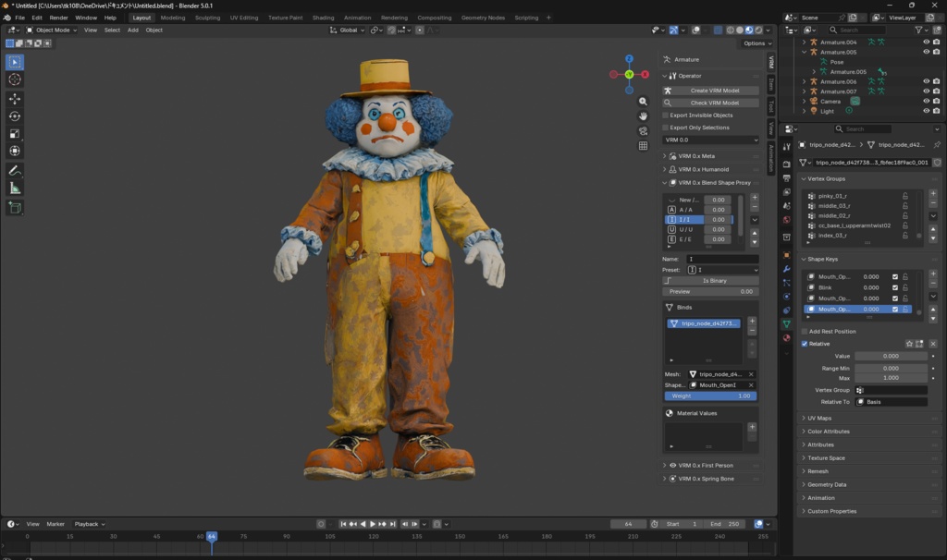Hide the Light eye icon in outliner
Image resolution: width=947 pixels, height=560 pixels.
pos(926,111)
